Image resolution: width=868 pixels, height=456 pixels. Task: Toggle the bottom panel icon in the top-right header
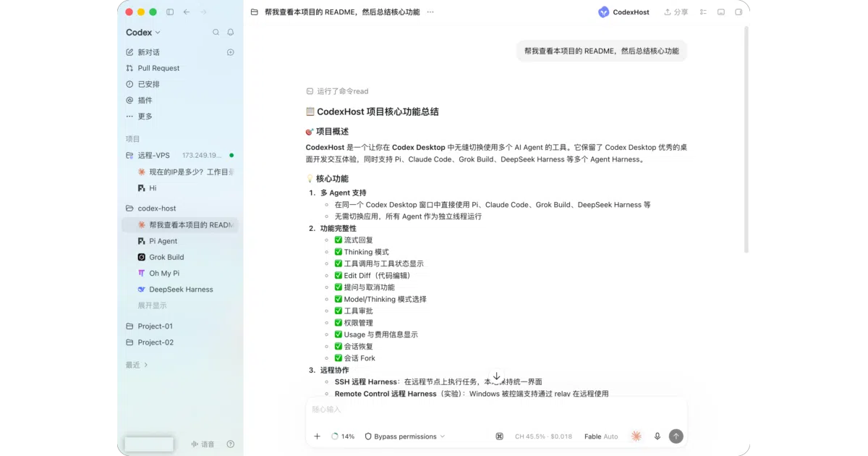click(721, 12)
